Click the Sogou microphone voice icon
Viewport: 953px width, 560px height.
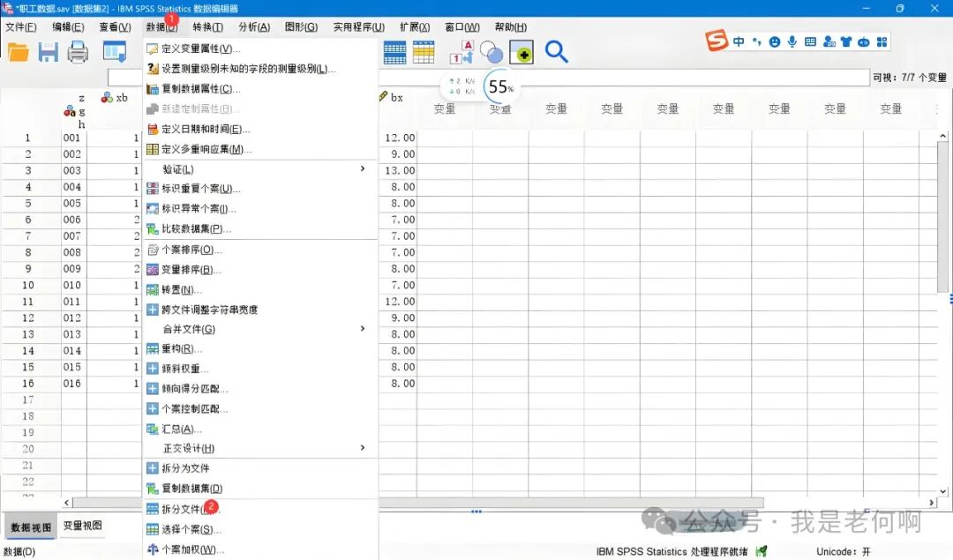tap(792, 41)
